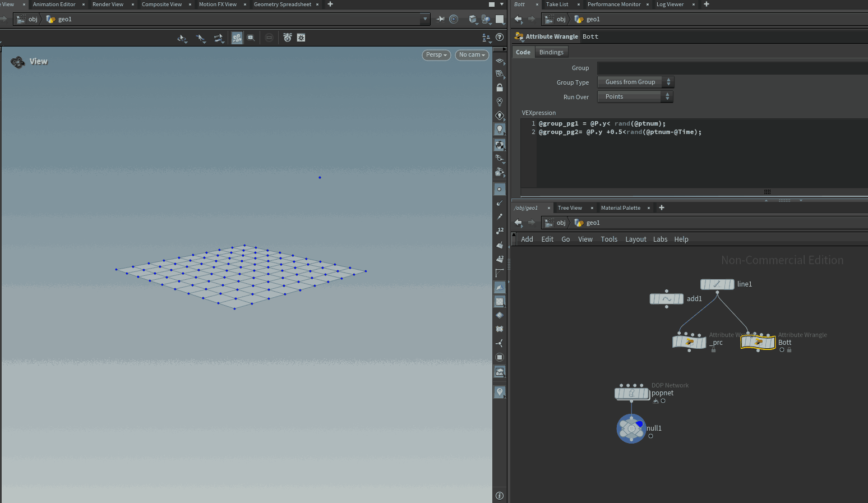
Task: Select the line1 node icon
Action: pyautogui.click(x=717, y=284)
